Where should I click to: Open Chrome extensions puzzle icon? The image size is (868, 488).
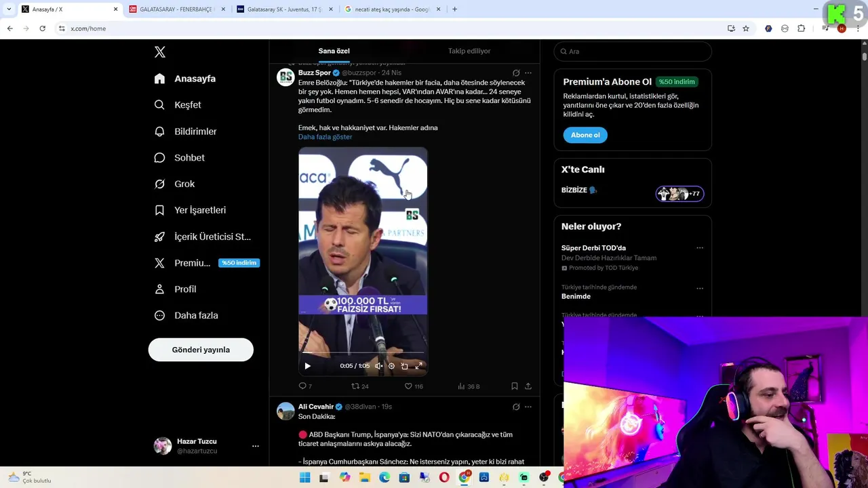[x=802, y=28]
